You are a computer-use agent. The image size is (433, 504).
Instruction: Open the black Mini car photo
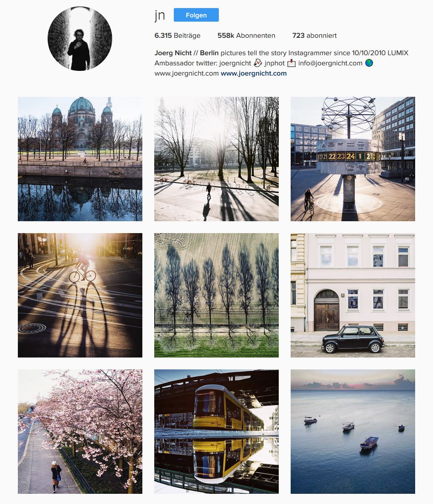point(353,295)
